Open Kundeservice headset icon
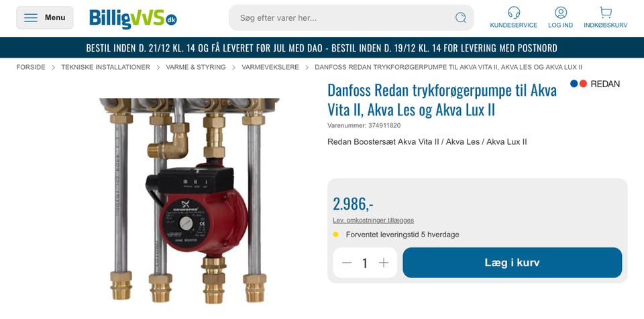Viewport: 644px width, 319px height. click(513, 13)
